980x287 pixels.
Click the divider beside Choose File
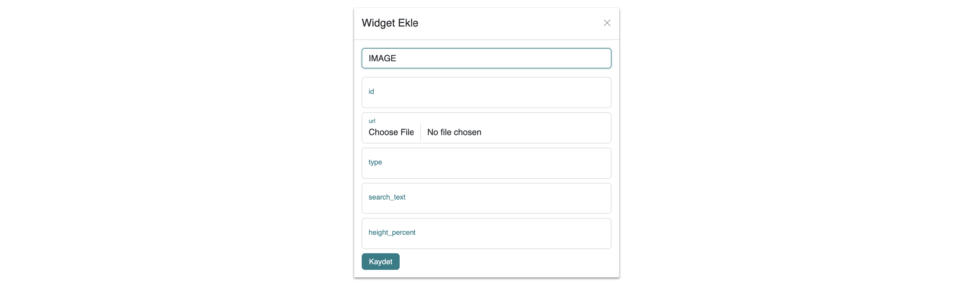pos(420,132)
